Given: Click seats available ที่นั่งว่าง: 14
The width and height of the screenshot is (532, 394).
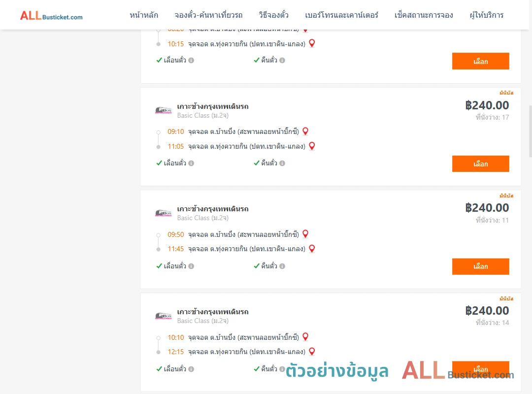Looking at the screenshot, I should click(492, 323).
